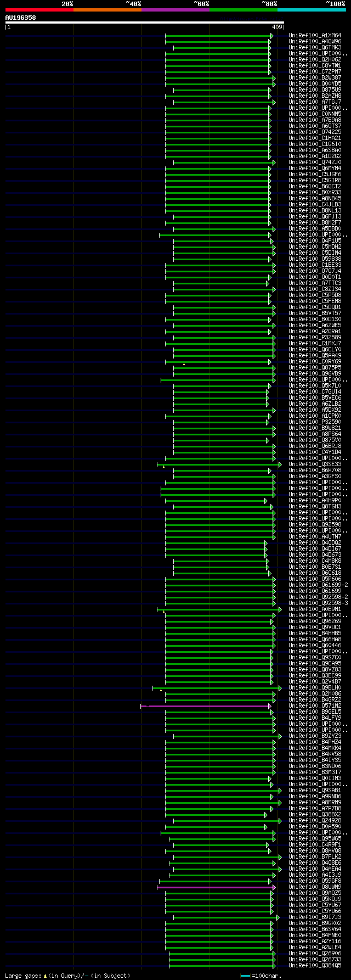351x980 pixels.
Task: Select hit label UniRef100_Q9VUC1
Action: (315, 628)
